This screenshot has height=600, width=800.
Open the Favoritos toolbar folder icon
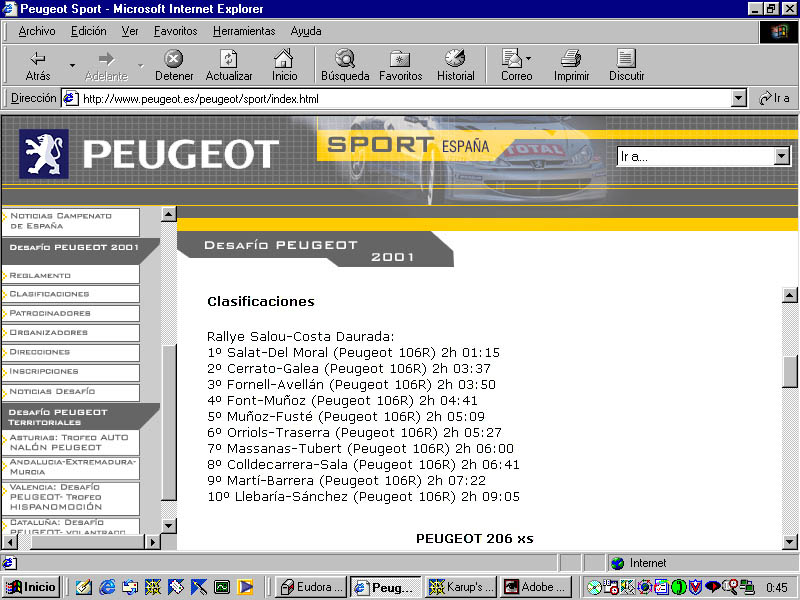tap(401, 66)
